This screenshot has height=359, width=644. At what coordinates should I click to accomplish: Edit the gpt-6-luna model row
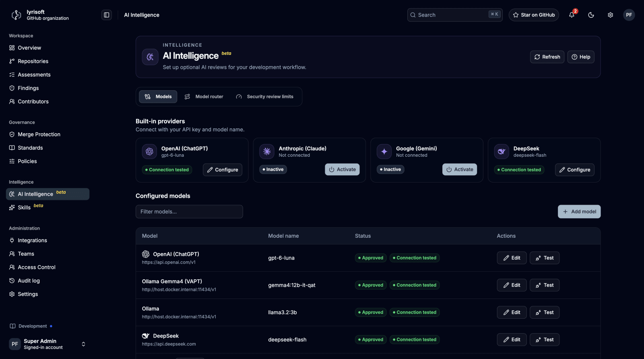click(512, 258)
